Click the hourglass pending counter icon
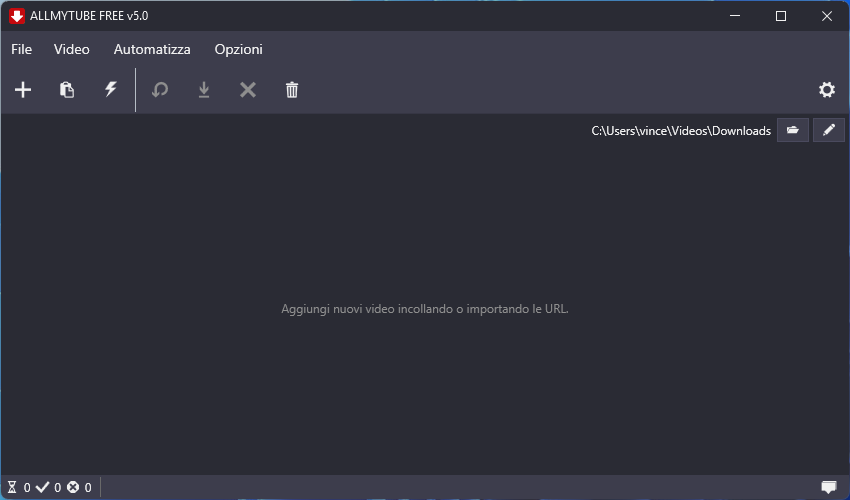This screenshot has height=500, width=850. tap(12, 487)
